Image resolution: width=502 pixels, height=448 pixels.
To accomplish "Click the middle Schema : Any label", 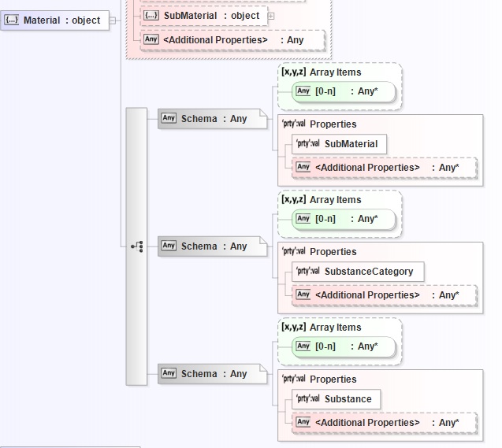I will click(x=214, y=246).
